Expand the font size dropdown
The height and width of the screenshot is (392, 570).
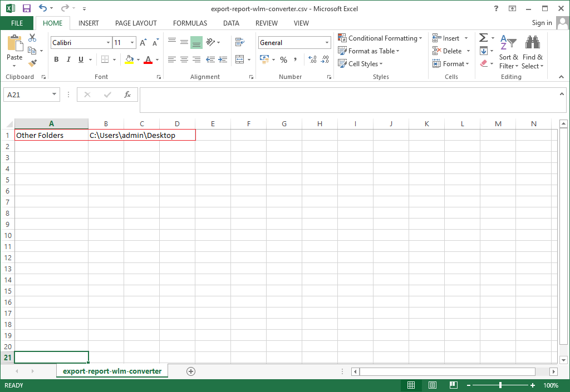point(132,42)
